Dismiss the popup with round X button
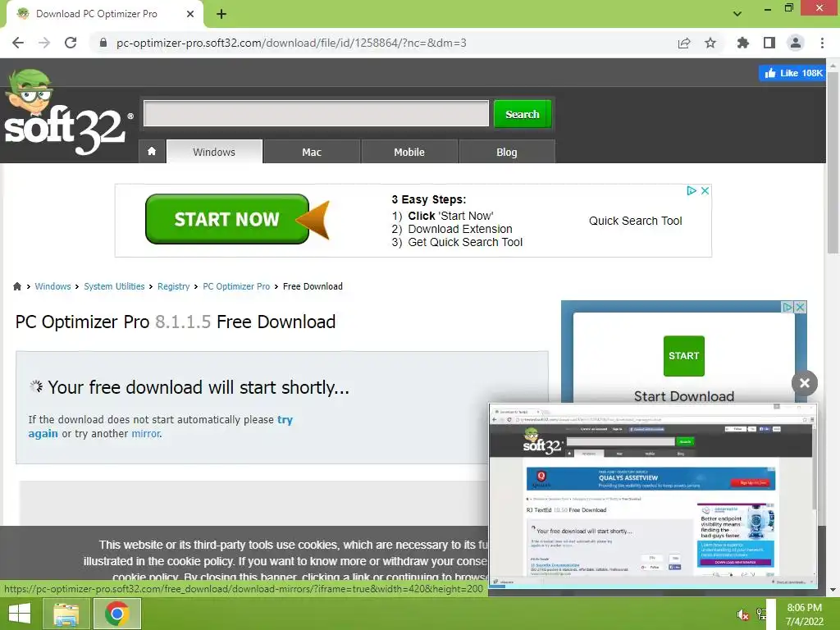The image size is (840, 630). click(x=804, y=383)
